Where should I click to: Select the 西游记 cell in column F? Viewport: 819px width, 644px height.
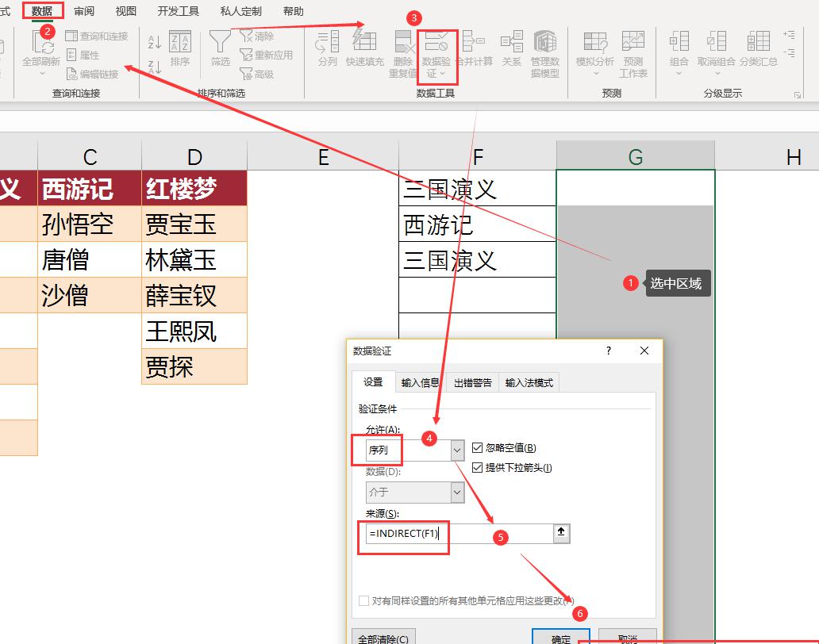tap(477, 224)
